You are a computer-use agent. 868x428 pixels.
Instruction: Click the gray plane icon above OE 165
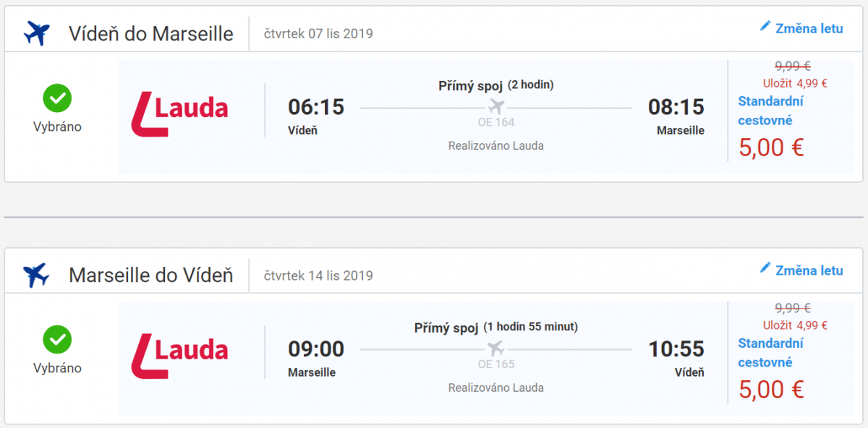(495, 348)
